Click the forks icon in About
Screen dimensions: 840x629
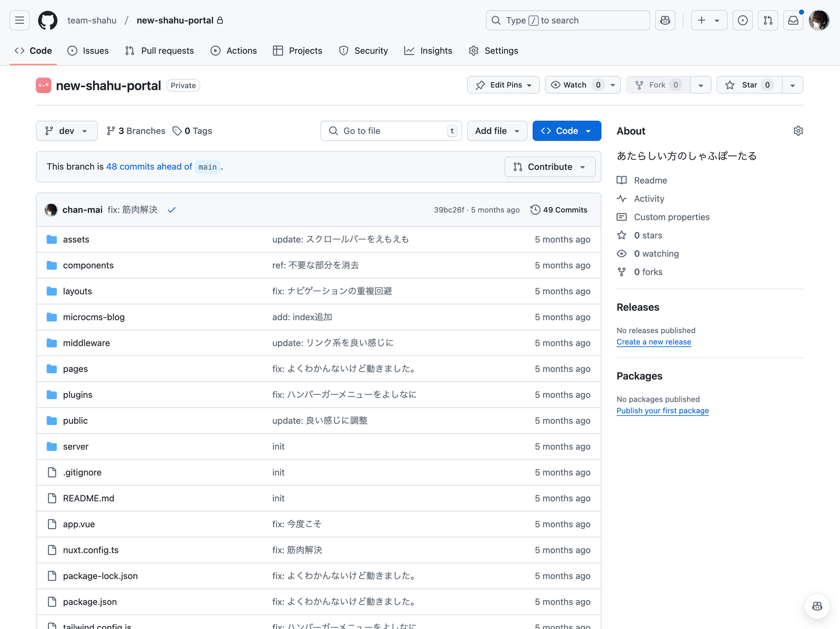click(621, 272)
